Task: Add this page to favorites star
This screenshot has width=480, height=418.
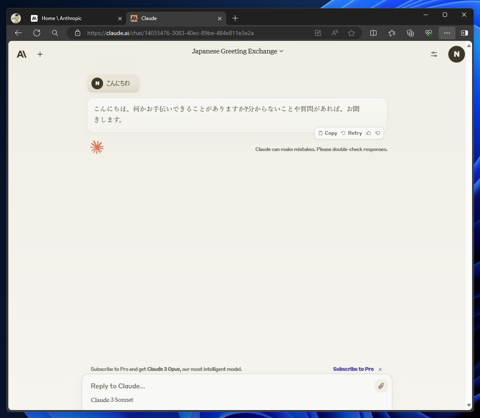Action: coord(351,33)
